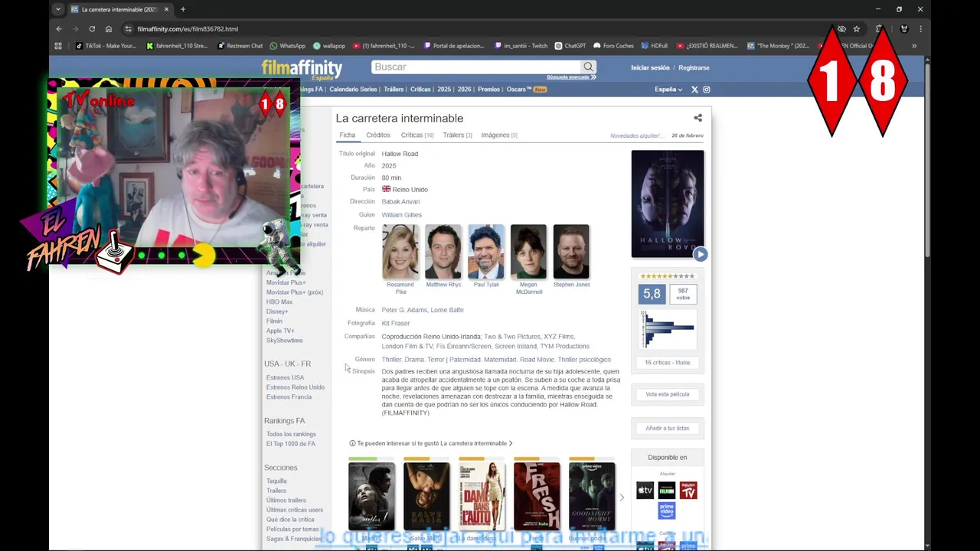Switch to the Tráilers tab
The height and width of the screenshot is (551, 980).
click(x=457, y=135)
